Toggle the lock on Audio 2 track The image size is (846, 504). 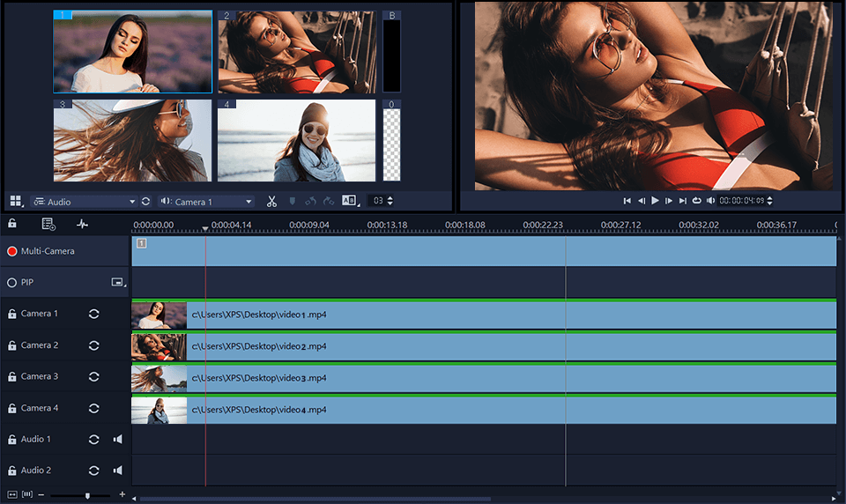(x=12, y=471)
